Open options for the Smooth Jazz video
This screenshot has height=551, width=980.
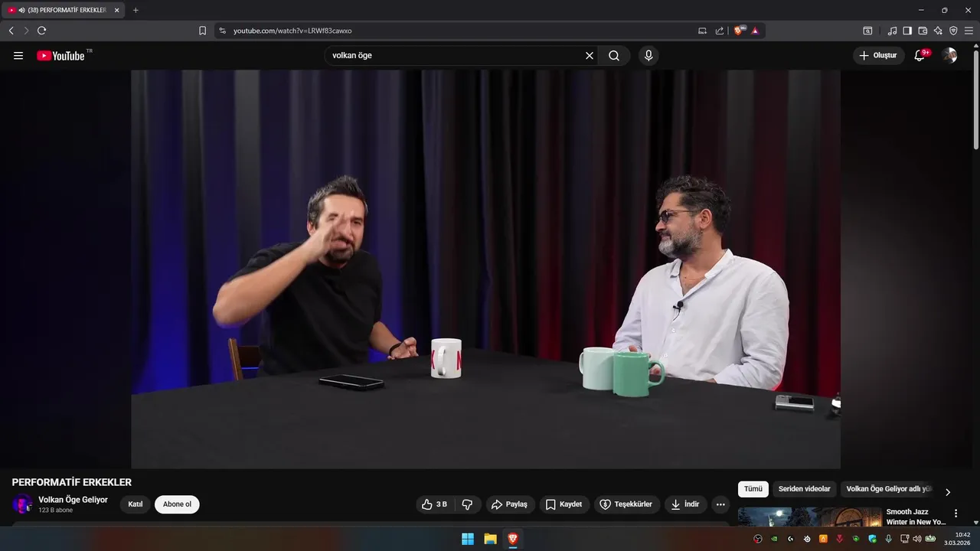(955, 514)
